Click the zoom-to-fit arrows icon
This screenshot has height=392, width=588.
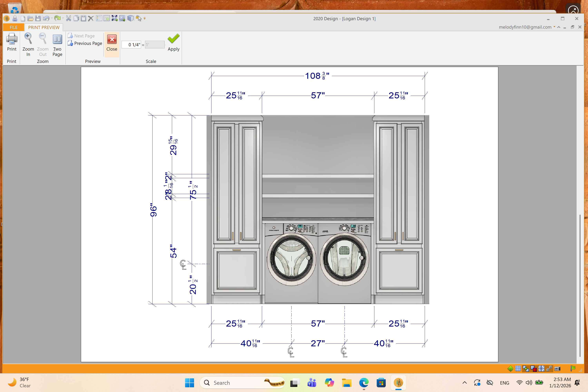click(114, 18)
